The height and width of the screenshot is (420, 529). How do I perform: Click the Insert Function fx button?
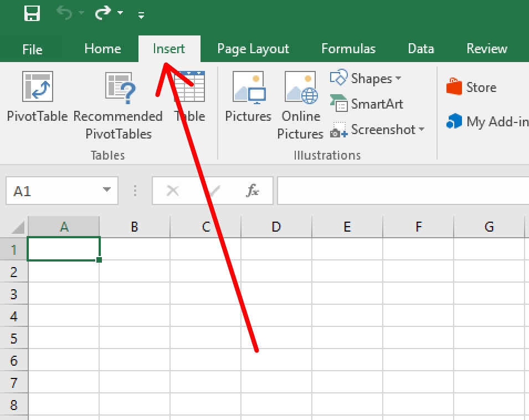253,191
